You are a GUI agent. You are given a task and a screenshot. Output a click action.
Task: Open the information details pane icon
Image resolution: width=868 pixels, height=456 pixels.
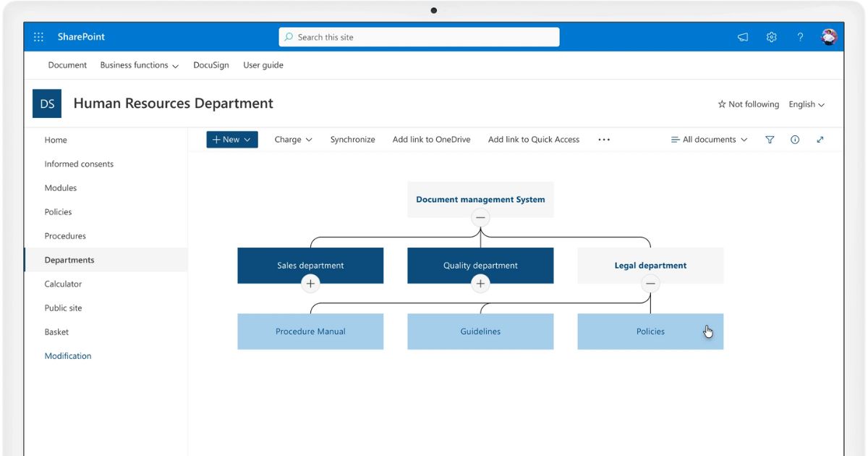click(795, 140)
